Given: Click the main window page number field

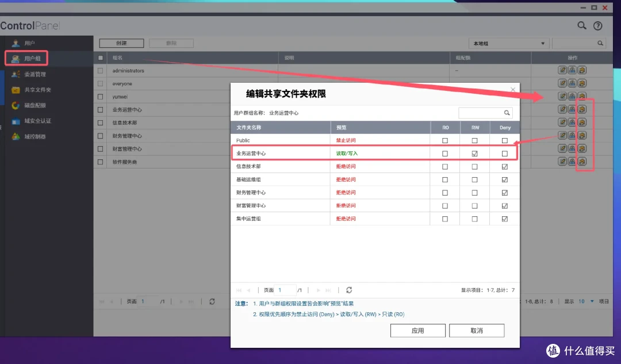Looking at the screenshot, I should (148, 301).
